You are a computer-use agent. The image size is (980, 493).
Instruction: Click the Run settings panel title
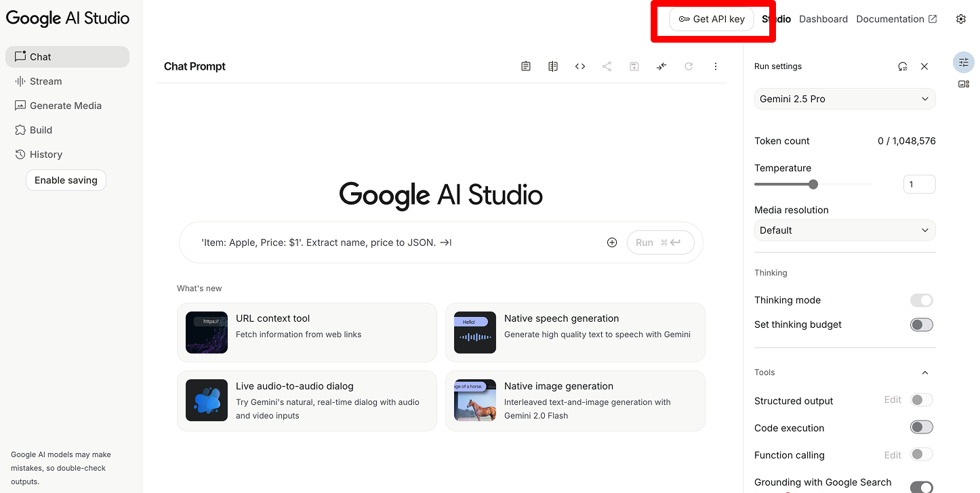[x=778, y=66]
